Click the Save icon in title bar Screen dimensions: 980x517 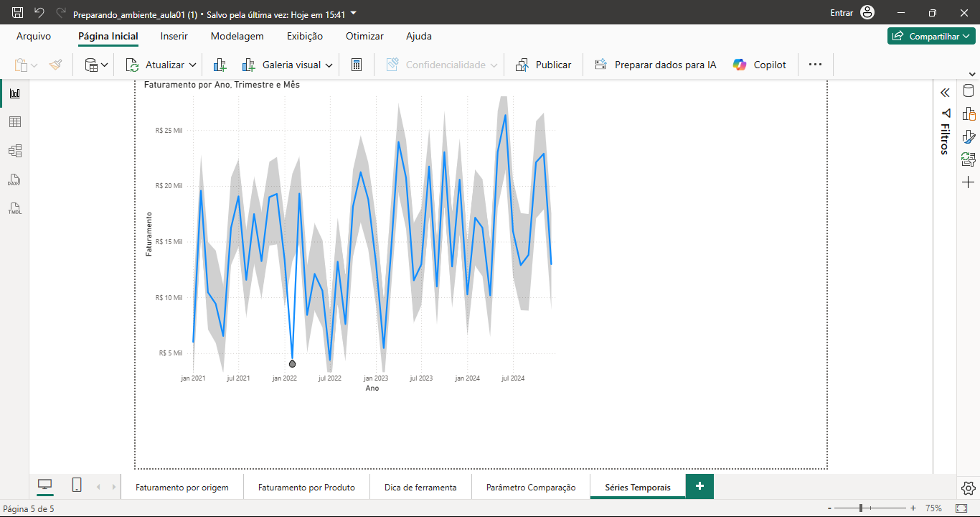pos(18,13)
